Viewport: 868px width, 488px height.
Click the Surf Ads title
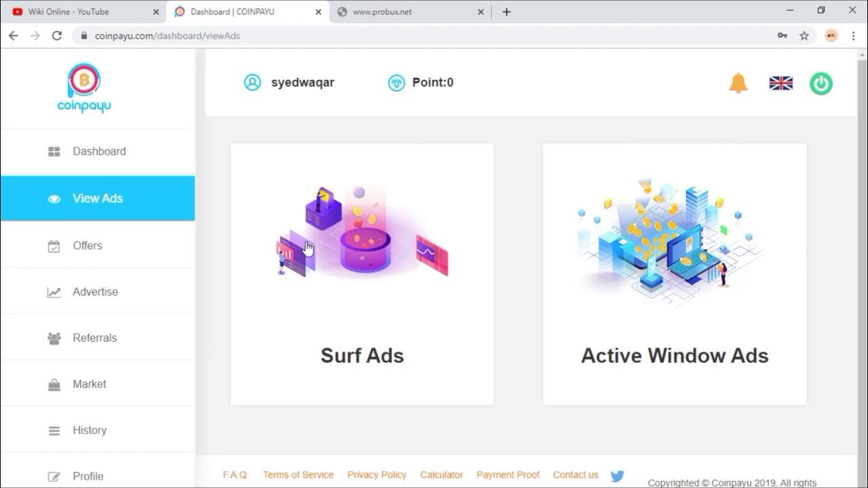(362, 356)
